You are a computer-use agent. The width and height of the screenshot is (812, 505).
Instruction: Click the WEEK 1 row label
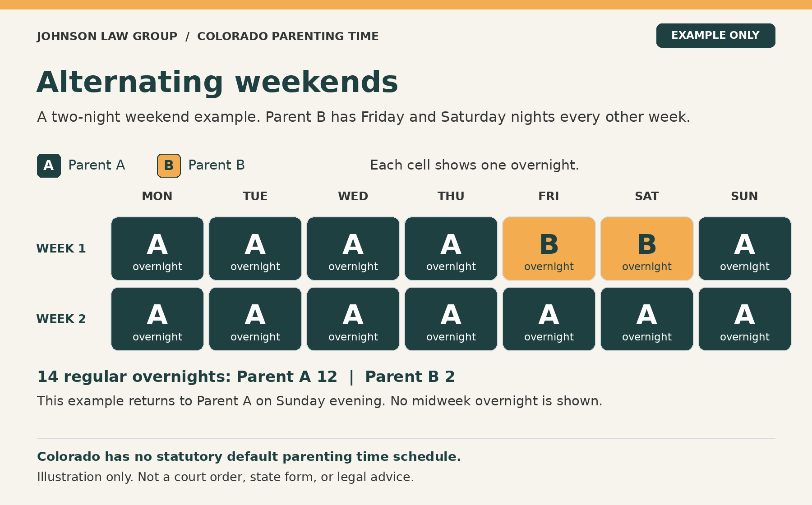coord(61,248)
